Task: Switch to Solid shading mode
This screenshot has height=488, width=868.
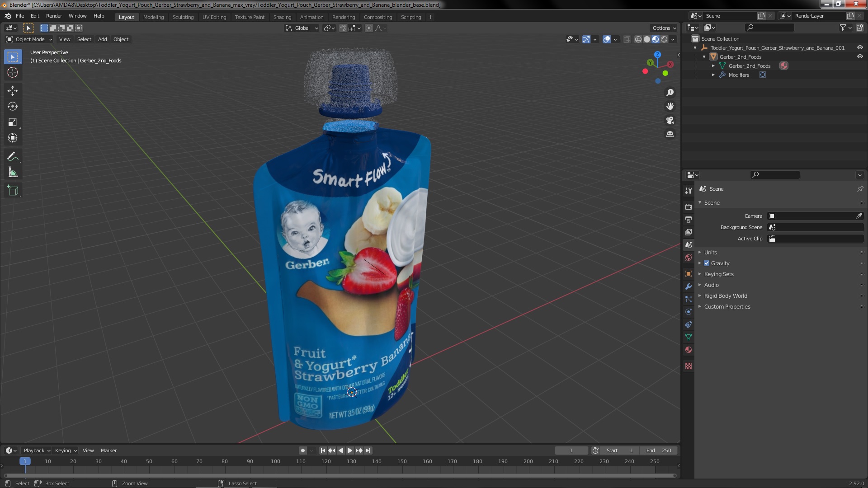Action: tap(647, 40)
